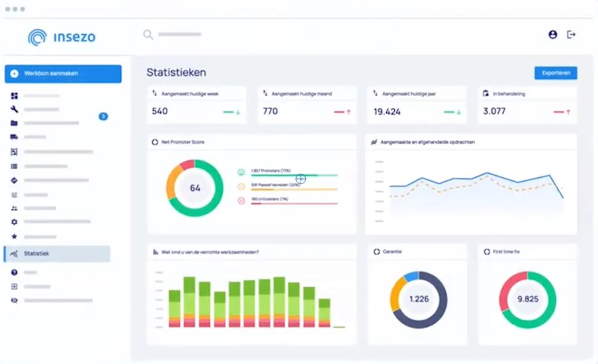Open the dashboard grid icon in sidebar
This screenshot has height=364, width=598.
click(x=14, y=96)
